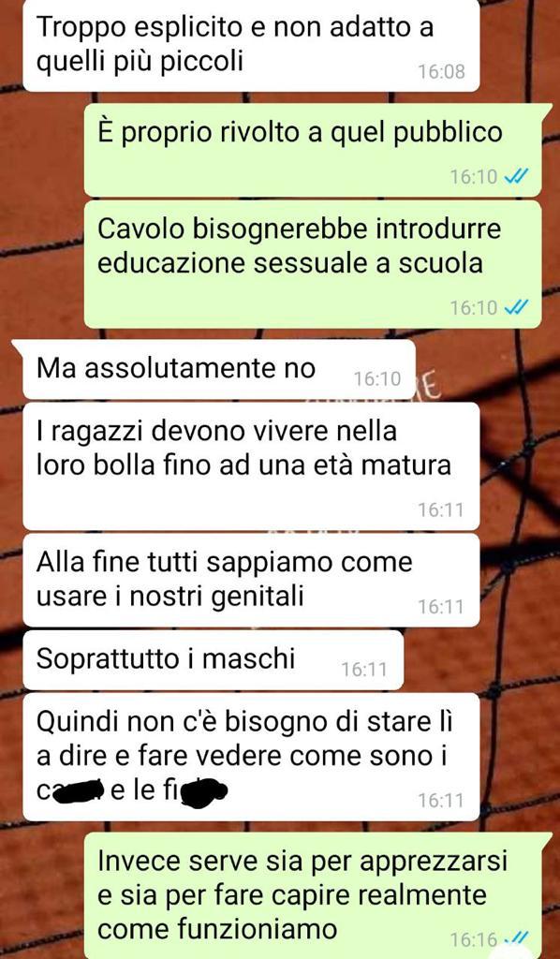This screenshot has width=560, height=959.
Task: Tap the "Invece serve sia per apprezzarsi" message
Action: tap(313, 895)
